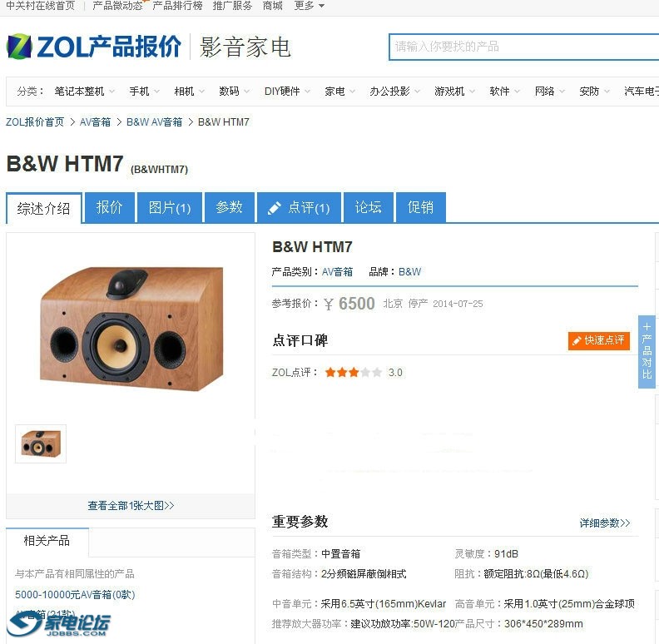Viewport: 659px width, 644px height.
Task: Open the DIY硬件 category dropdown
Action: pyautogui.click(x=287, y=92)
